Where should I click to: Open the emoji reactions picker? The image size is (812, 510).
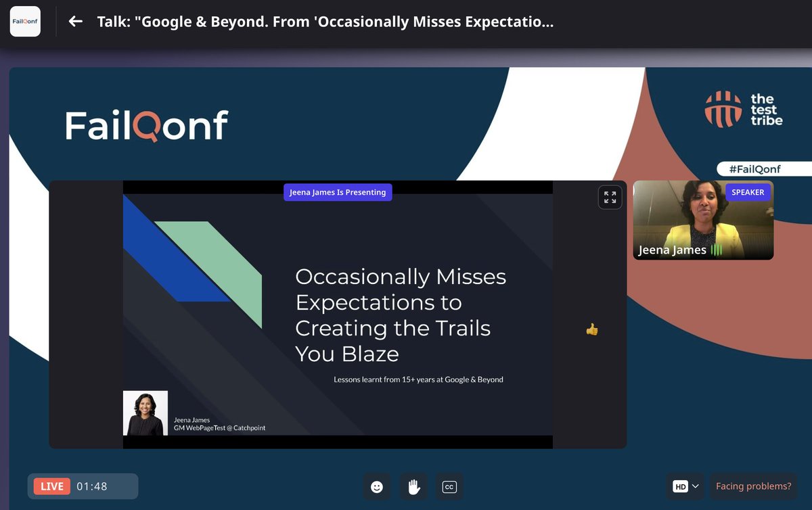[377, 486]
